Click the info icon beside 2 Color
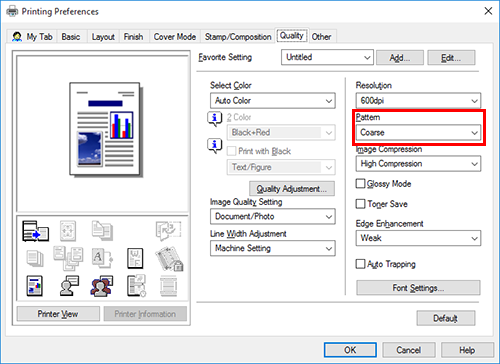 [x=214, y=118]
